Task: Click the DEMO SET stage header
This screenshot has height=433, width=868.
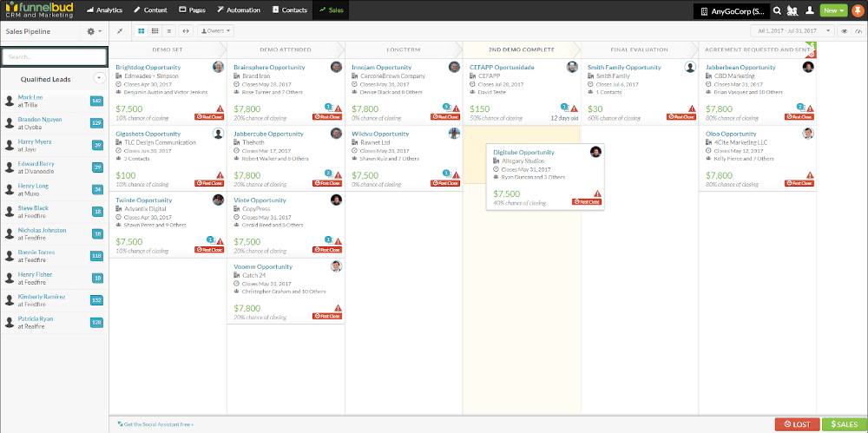Action: 168,49
